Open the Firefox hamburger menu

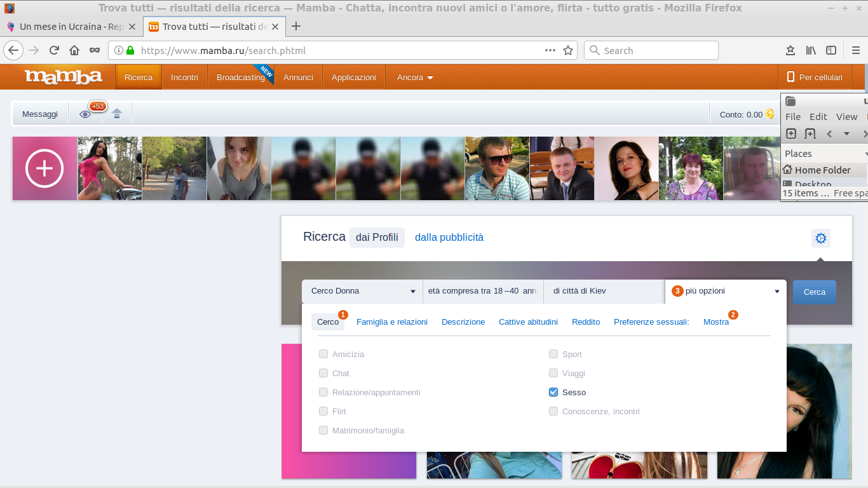(x=856, y=50)
